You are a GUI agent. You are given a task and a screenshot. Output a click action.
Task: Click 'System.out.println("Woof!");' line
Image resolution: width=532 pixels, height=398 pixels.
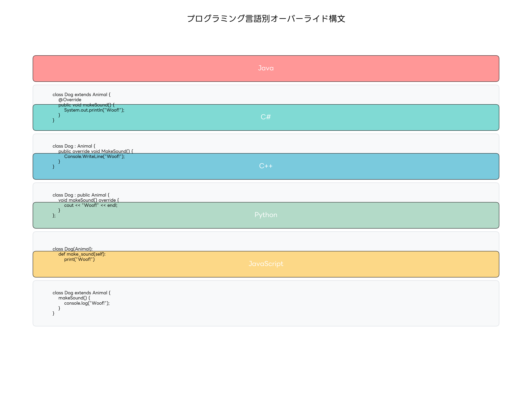click(94, 110)
